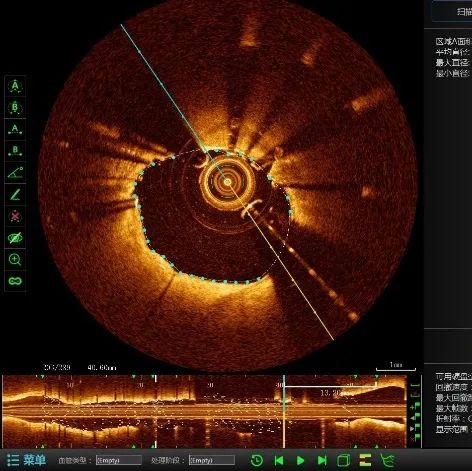Play the pullback recording
This screenshot has height=471, width=472.
pos(300,460)
